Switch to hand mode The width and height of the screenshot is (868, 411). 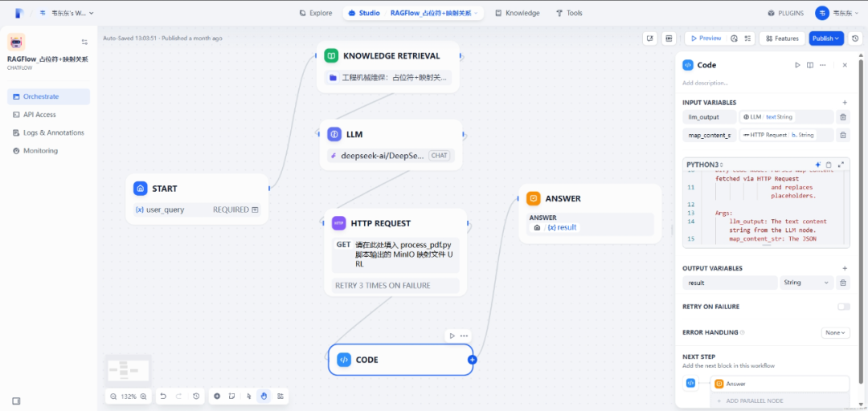coord(264,396)
